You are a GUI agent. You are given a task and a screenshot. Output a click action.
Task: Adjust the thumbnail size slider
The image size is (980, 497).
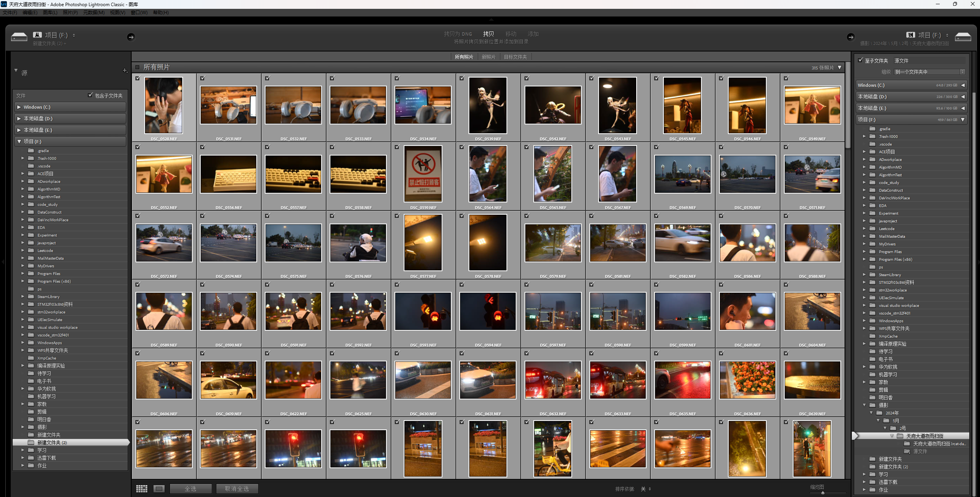click(x=823, y=492)
